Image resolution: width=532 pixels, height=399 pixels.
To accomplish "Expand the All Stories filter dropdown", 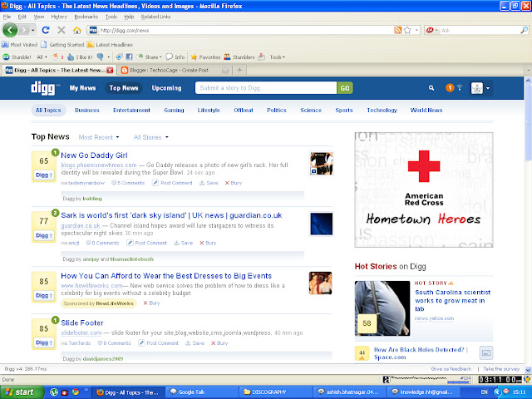I will click(x=151, y=137).
